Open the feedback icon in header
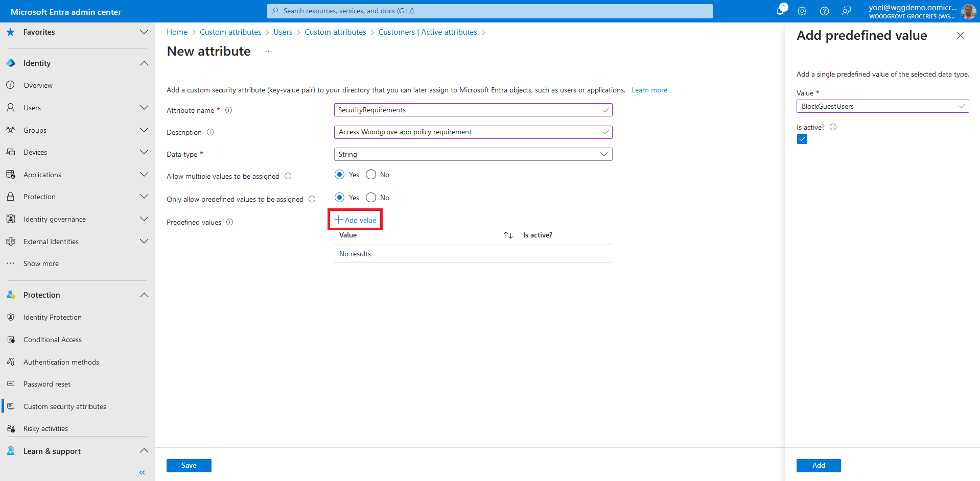This screenshot has height=481, width=980. point(847,11)
